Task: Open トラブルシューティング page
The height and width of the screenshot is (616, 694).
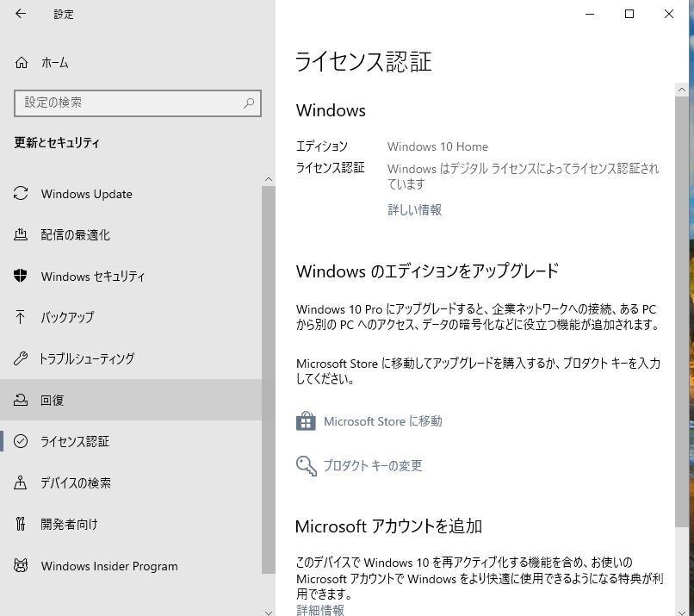Action: coord(87,358)
